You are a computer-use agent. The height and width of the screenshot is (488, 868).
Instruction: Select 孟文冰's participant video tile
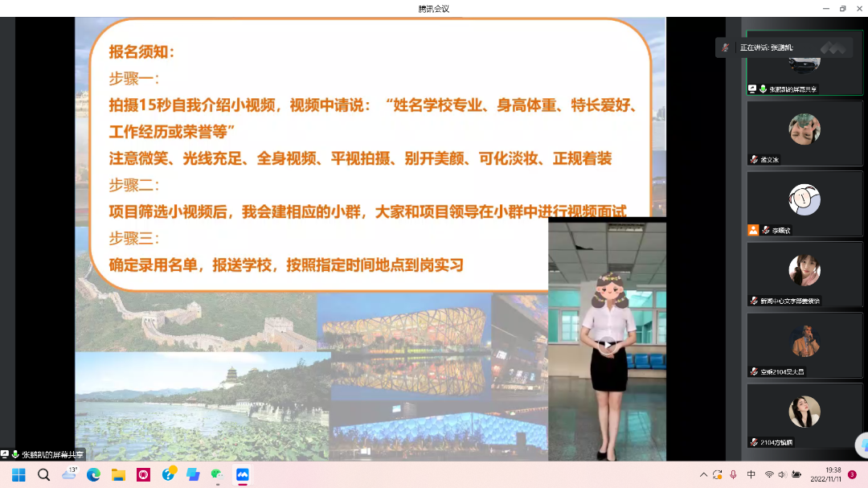coord(804,132)
